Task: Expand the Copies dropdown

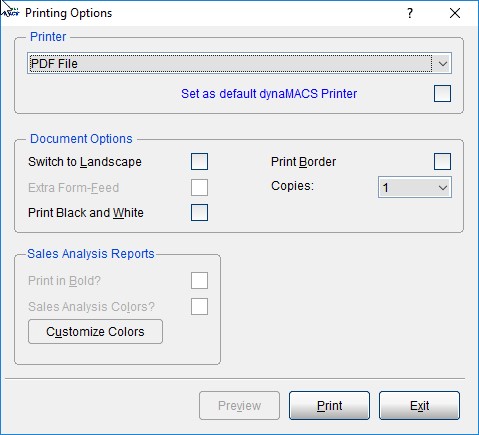Action: (x=415, y=187)
